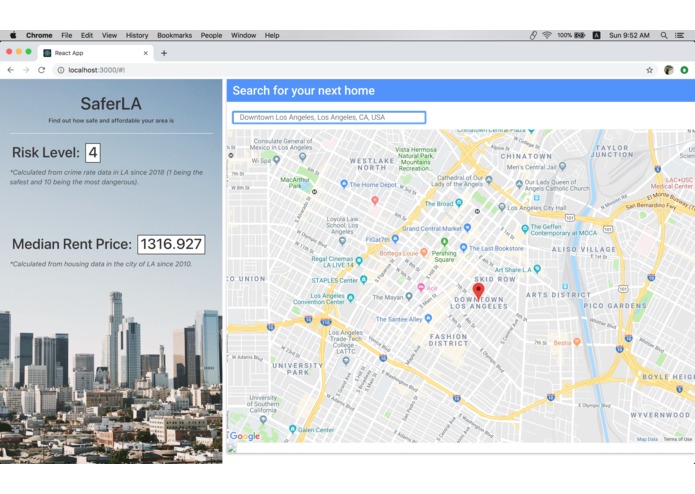695x494 pixels.
Task: Open the Terms of Use link
Action: (677, 439)
